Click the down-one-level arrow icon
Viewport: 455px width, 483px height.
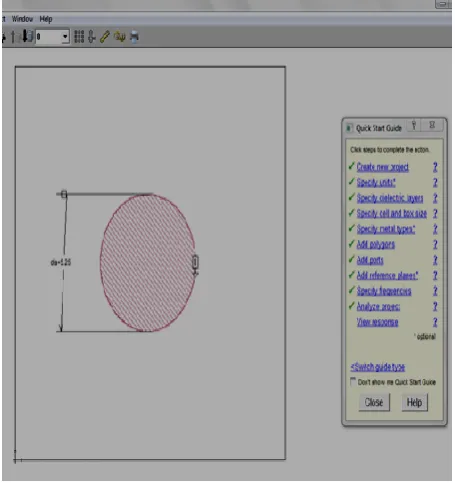pos(27,36)
